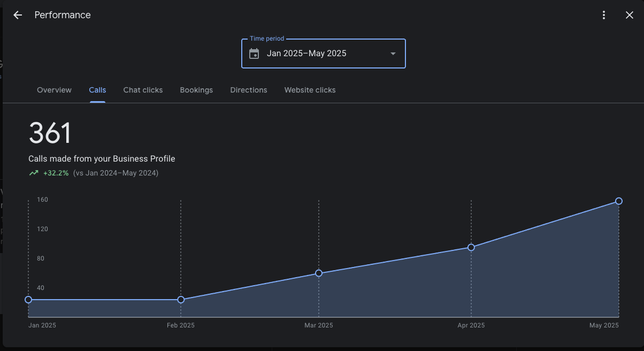Click the Jan 2025 x-axis label
Image resolution: width=644 pixels, height=351 pixels.
(42, 325)
